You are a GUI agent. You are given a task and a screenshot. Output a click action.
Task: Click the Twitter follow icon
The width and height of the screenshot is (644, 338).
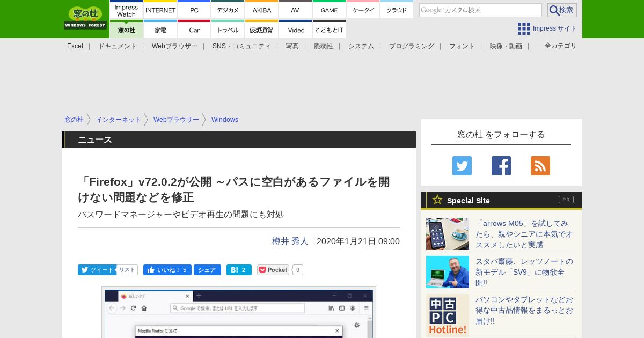click(x=462, y=166)
